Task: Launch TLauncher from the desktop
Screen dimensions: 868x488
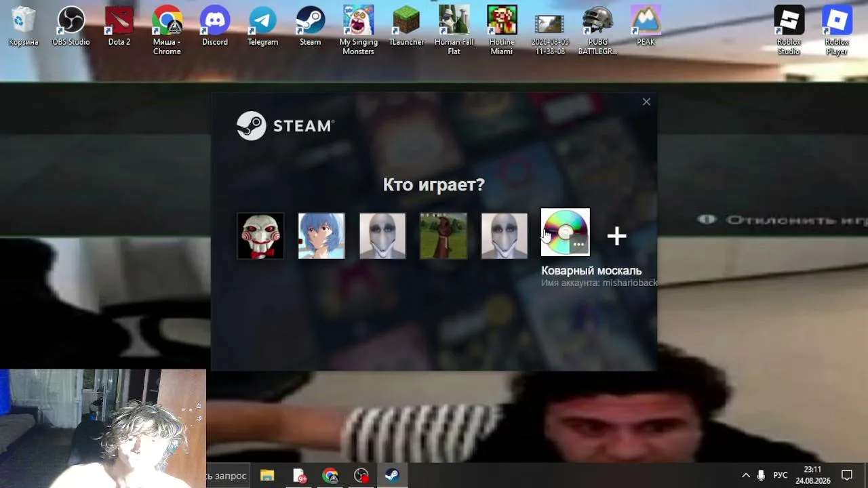Action: 406,26
